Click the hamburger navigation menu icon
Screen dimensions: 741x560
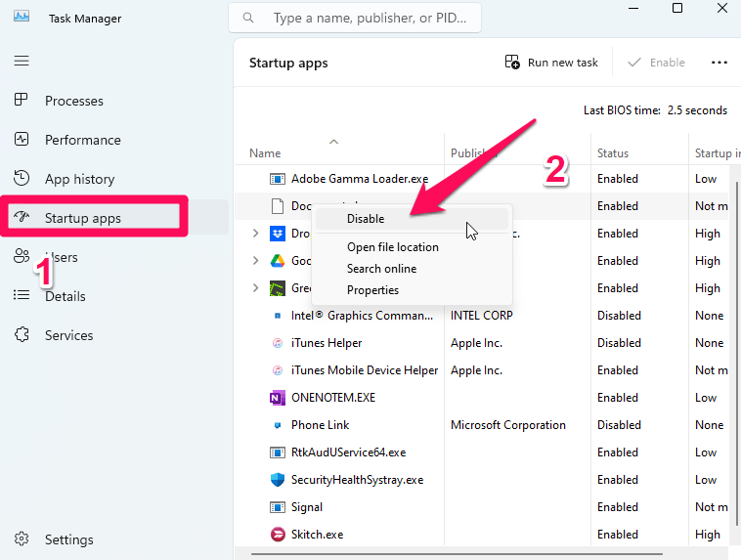coord(22,61)
